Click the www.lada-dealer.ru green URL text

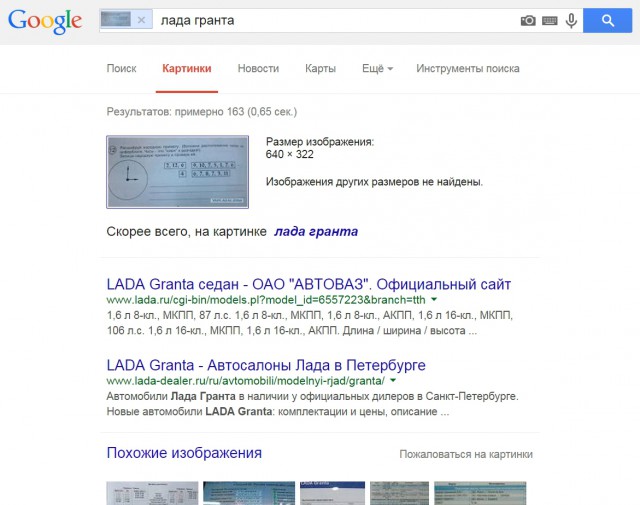[245, 381]
